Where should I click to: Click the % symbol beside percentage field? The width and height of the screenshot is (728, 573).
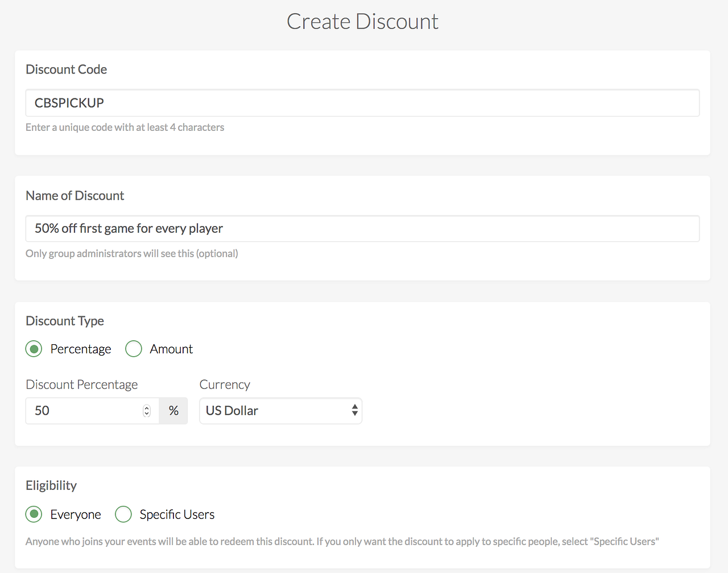tap(173, 411)
